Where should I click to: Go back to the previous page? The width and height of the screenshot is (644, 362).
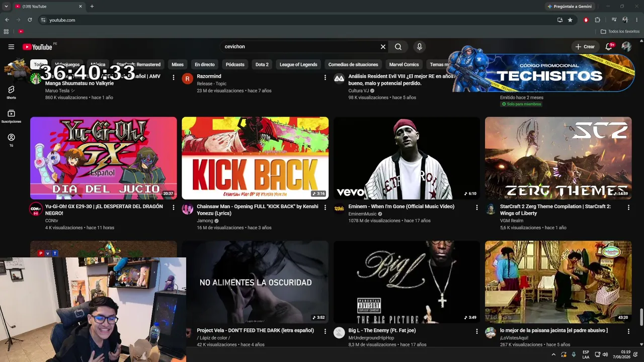[x=7, y=20]
